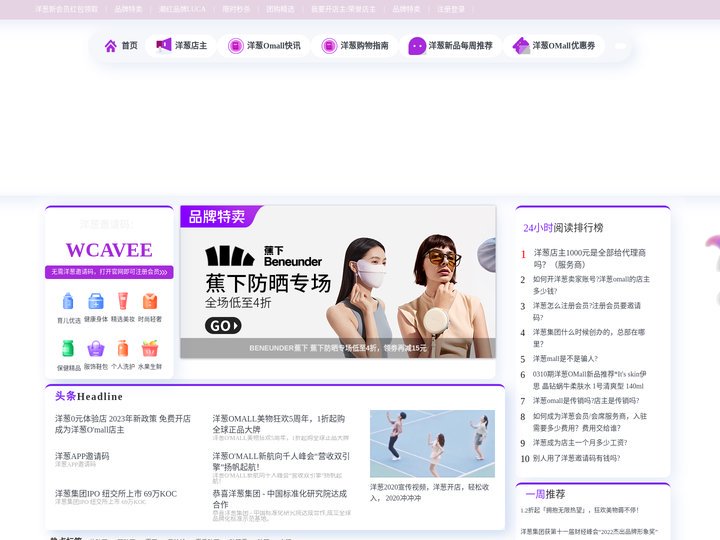Open the 蕉下防晒专场 Beneunder banner image

coord(338,281)
